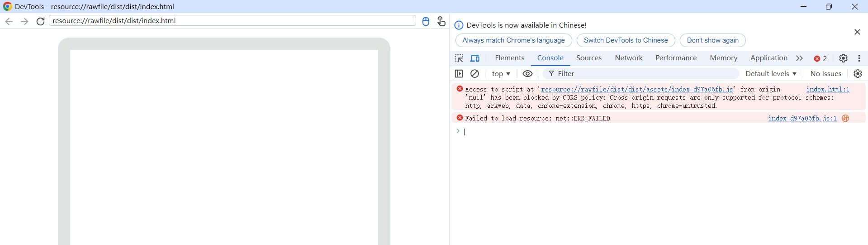868x245 pixels.
Task: Click the mouse mode icon beside address bar
Action: click(x=426, y=21)
